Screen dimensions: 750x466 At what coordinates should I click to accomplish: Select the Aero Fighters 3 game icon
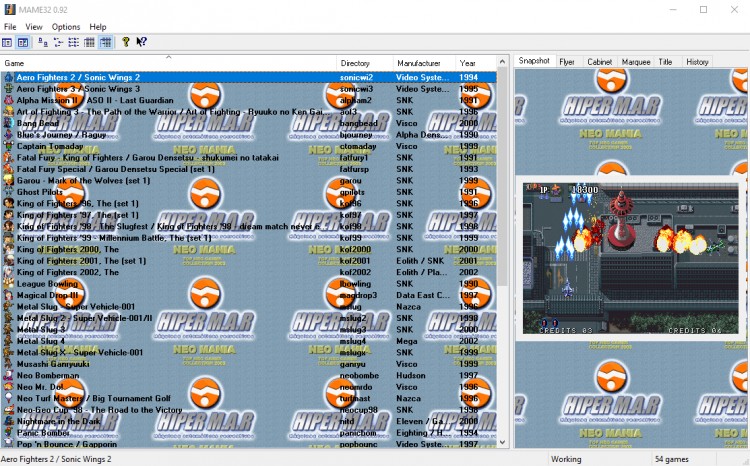9,89
